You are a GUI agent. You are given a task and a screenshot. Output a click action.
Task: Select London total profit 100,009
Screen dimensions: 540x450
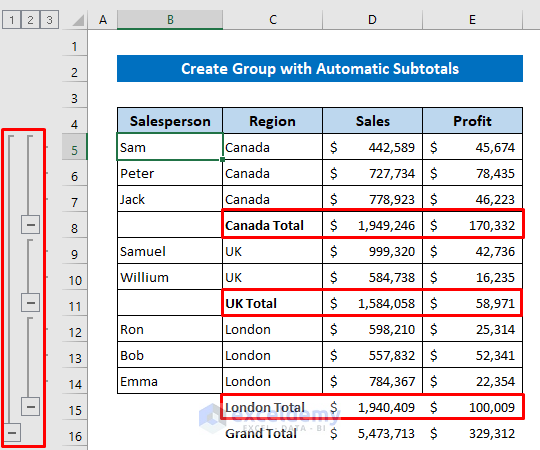[x=472, y=407]
